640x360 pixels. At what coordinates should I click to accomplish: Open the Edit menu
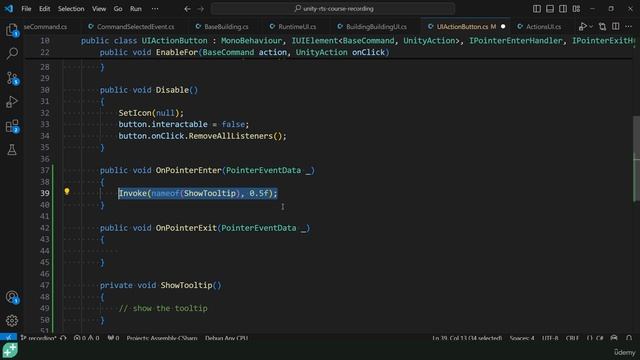[44, 9]
